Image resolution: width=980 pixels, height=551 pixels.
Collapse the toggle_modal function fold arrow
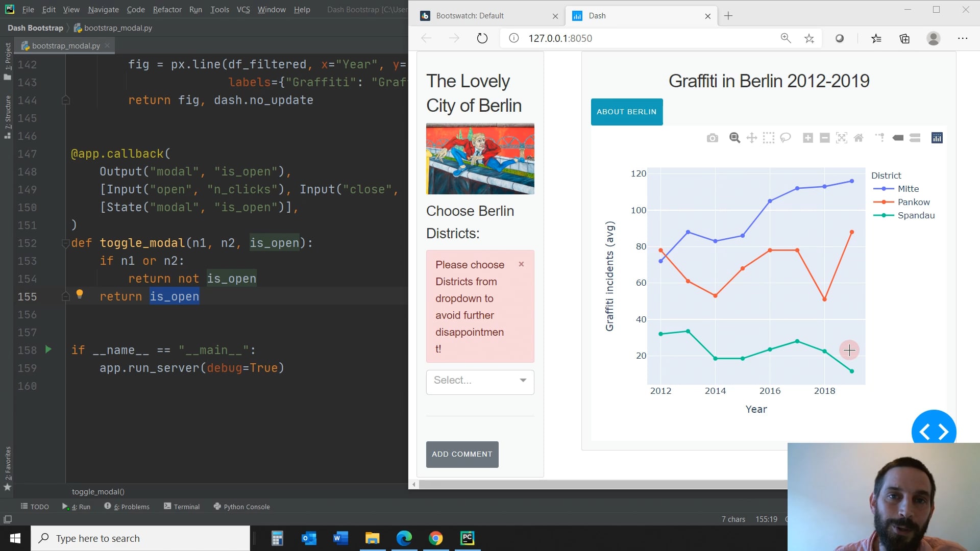pos(65,243)
